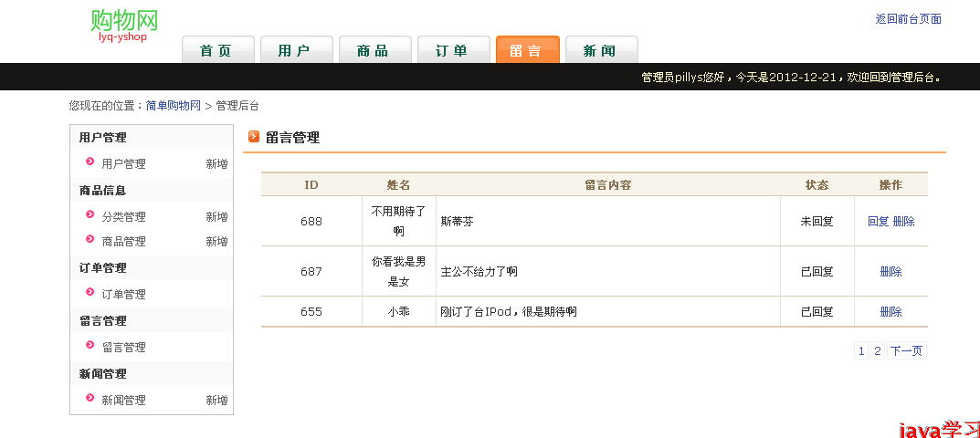Open the 首页 navigation tab

(x=218, y=49)
